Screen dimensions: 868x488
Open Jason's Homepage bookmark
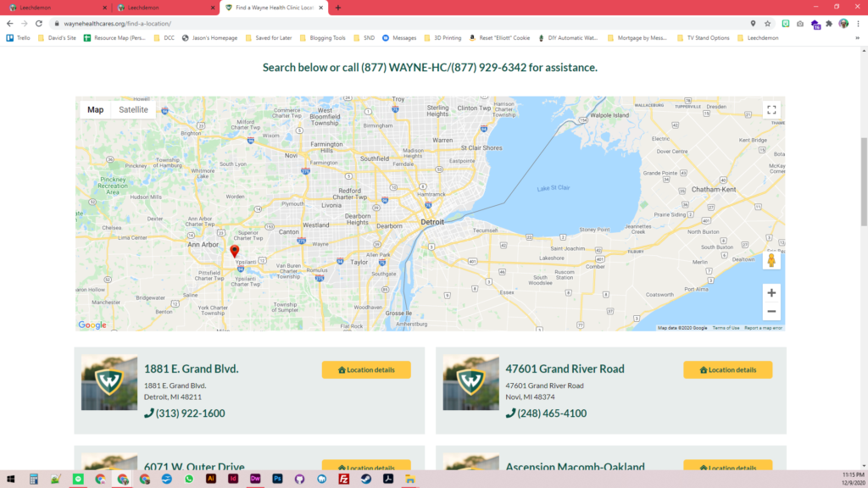point(210,38)
